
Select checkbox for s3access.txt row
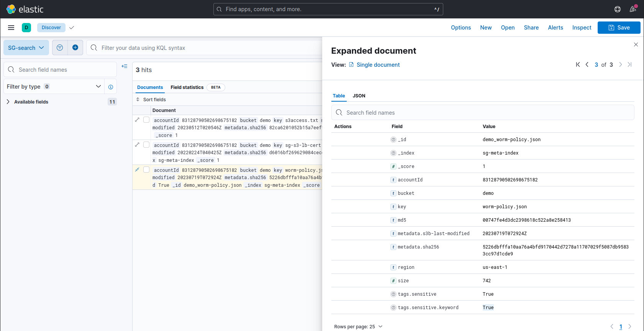coord(146,120)
